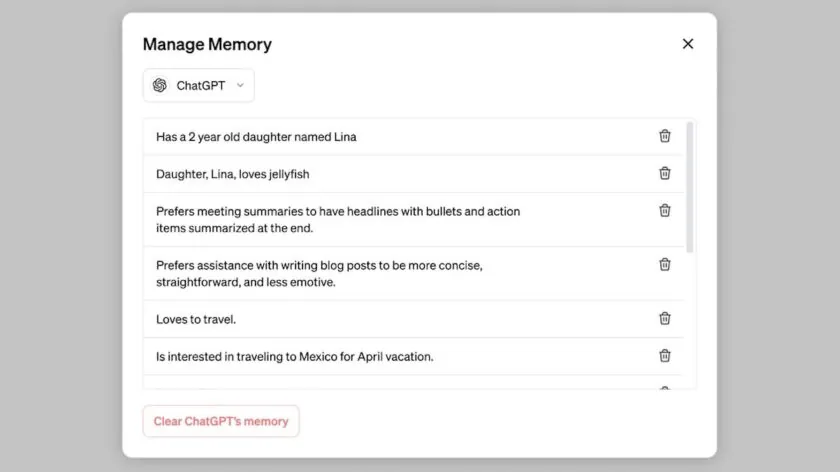840x472 pixels.
Task: Delete the 'Lina loves jellyfish' memory
Action: 665,173
